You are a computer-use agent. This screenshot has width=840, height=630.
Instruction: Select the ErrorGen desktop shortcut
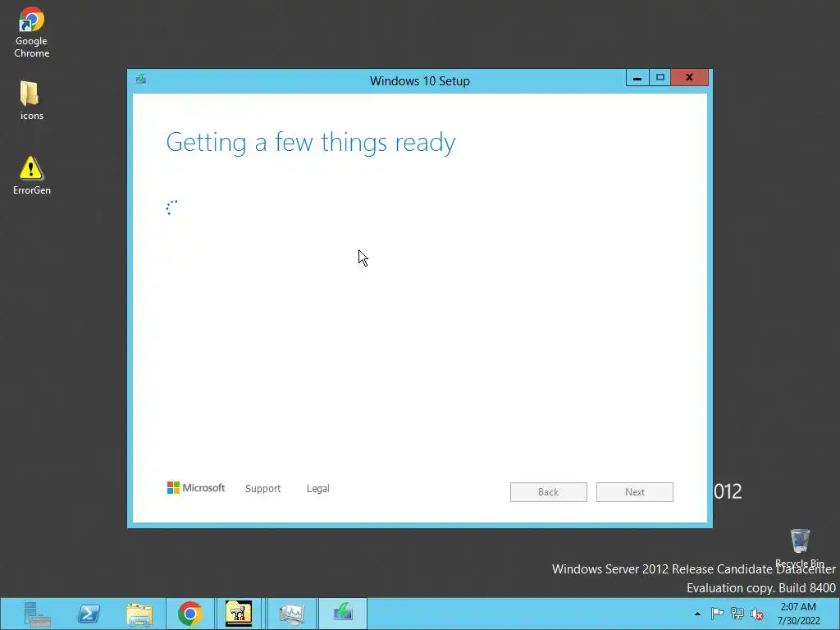(32, 176)
